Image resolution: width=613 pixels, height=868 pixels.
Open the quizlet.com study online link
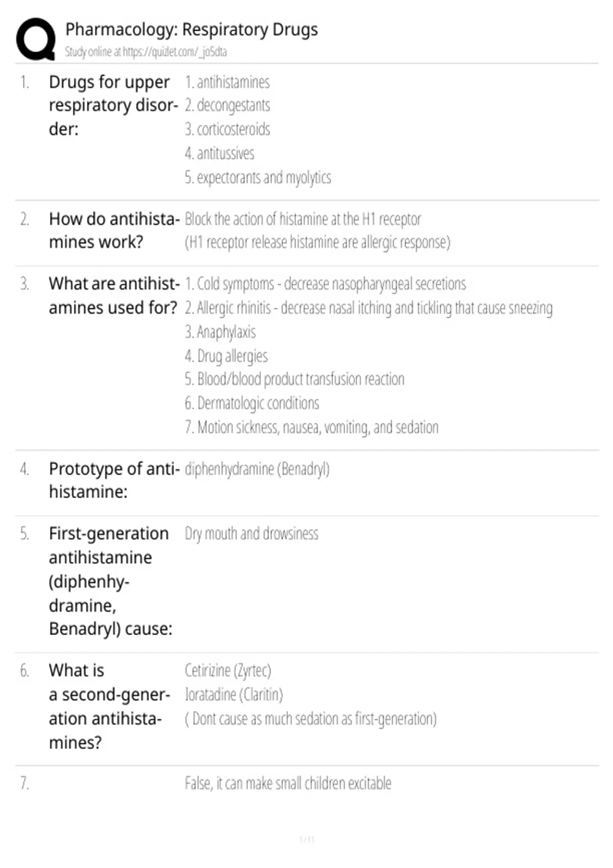pyautogui.click(x=146, y=52)
